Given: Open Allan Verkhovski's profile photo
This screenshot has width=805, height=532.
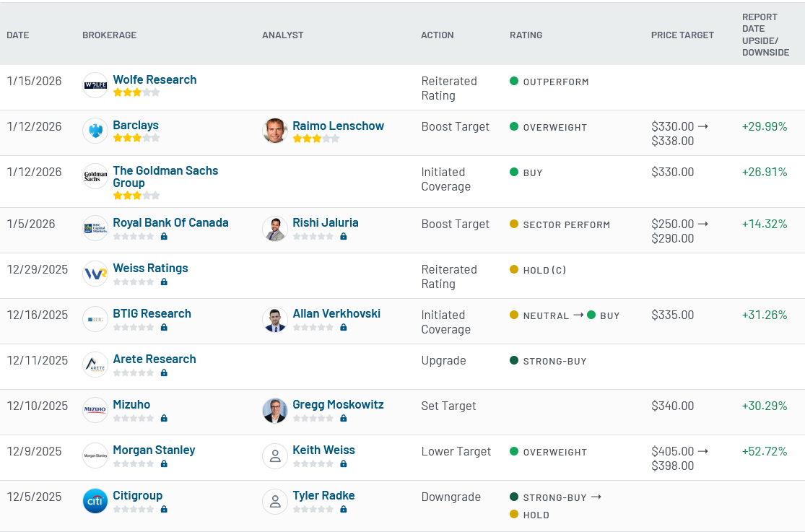Looking at the screenshot, I should click(274, 319).
